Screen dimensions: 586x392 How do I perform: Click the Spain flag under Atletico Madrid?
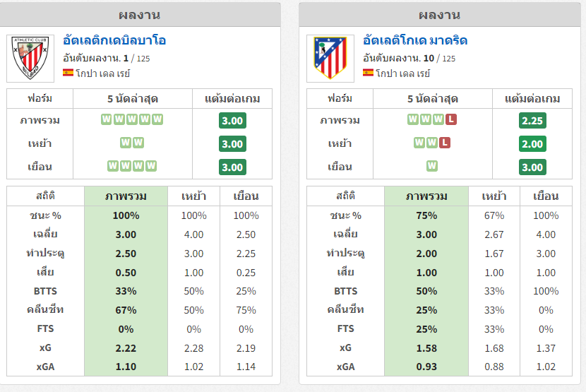pos(368,73)
